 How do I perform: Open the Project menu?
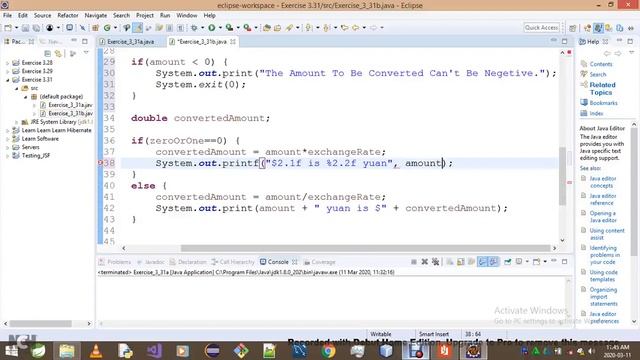(x=145, y=15)
